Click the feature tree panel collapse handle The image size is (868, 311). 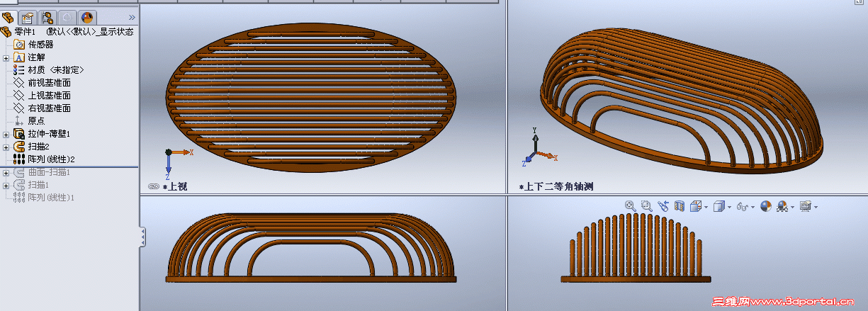pyautogui.click(x=143, y=237)
